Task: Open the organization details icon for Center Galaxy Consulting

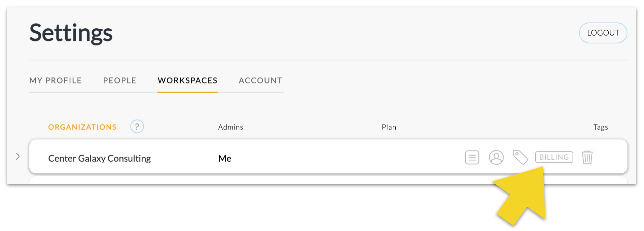Action: (472, 157)
